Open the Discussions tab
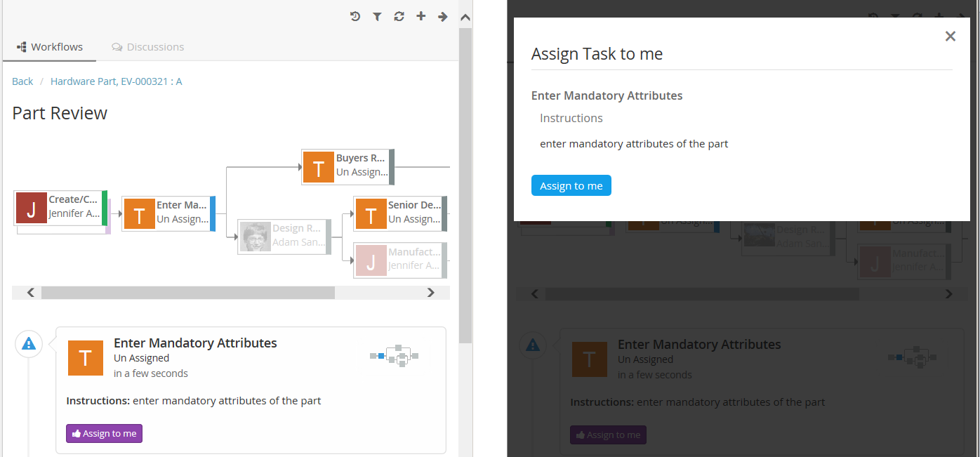The image size is (980, 457). (x=148, y=47)
